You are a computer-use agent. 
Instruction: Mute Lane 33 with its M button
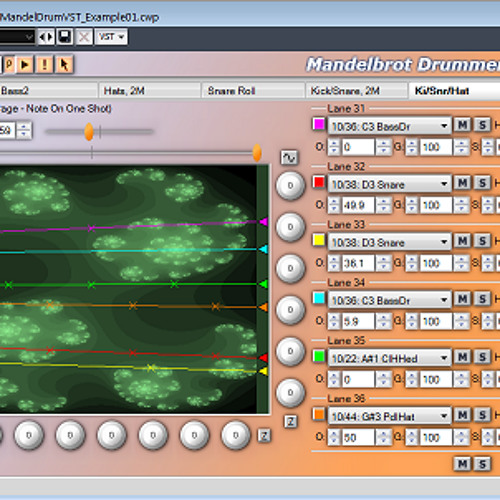click(x=463, y=241)
